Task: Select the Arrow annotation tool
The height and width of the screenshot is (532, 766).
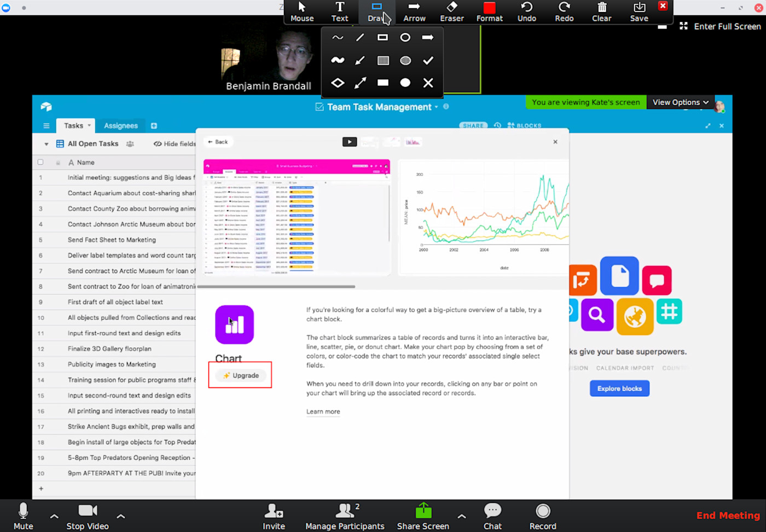Action: (414, 11)
